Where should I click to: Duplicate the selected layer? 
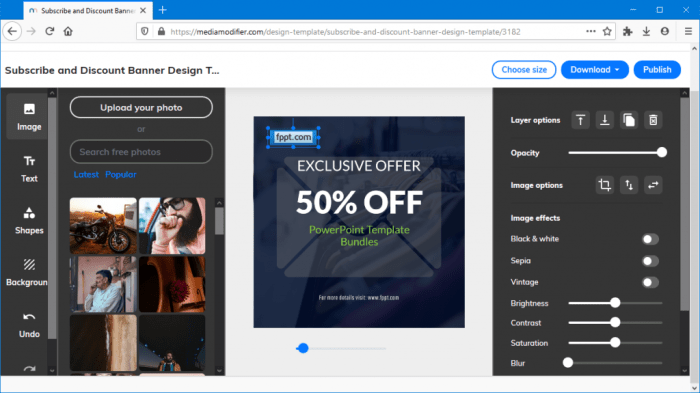tap(629, 120)
